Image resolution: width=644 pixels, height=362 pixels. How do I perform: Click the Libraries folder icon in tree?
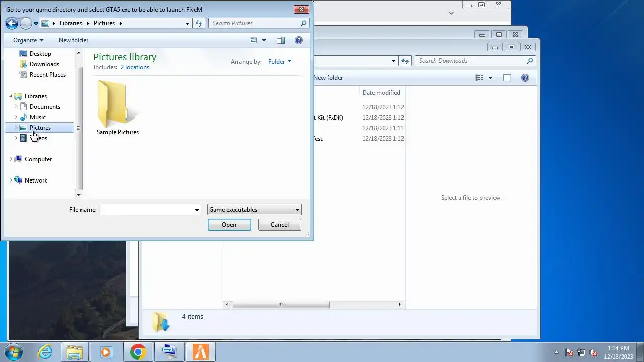pyautogui.click(x=18, y=96)
